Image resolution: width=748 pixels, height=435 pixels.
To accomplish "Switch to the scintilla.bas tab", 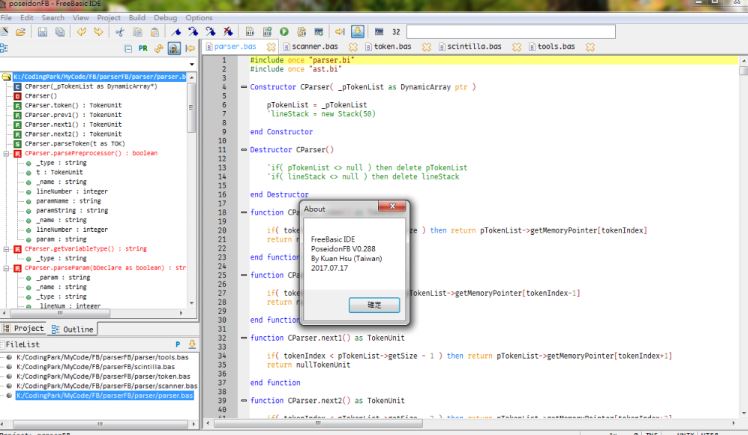I will pos(474,47).
